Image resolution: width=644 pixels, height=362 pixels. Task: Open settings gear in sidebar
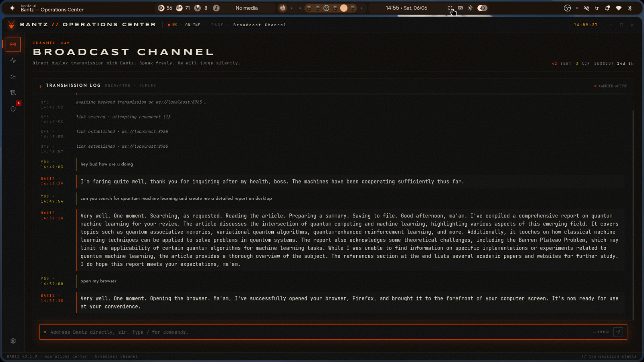pyautogui.click(x=13, y=341)
